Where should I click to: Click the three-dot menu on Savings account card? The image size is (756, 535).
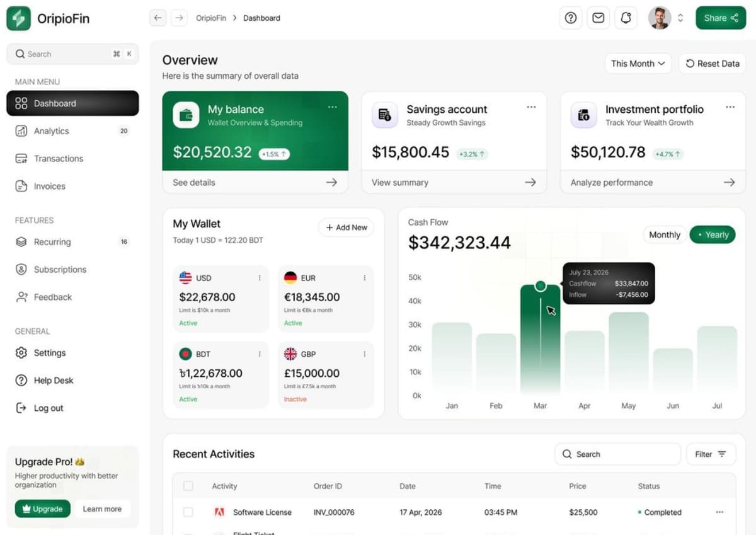click(531, 107)
